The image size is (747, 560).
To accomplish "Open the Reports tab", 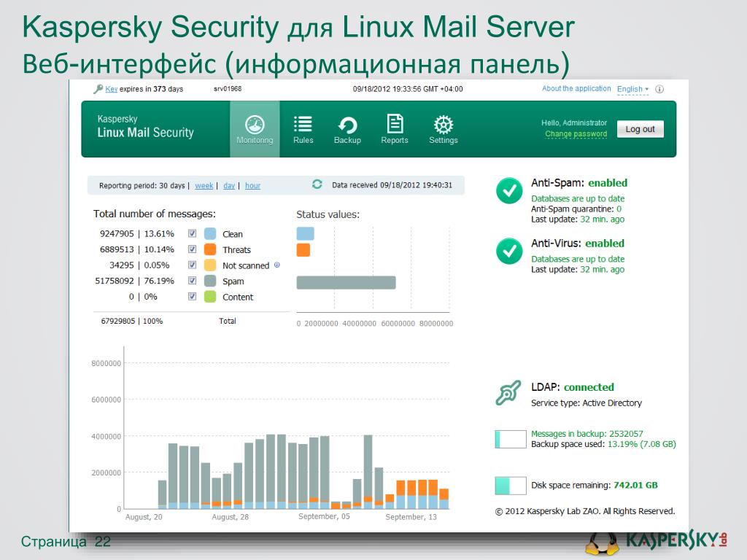I will (395, 129).
